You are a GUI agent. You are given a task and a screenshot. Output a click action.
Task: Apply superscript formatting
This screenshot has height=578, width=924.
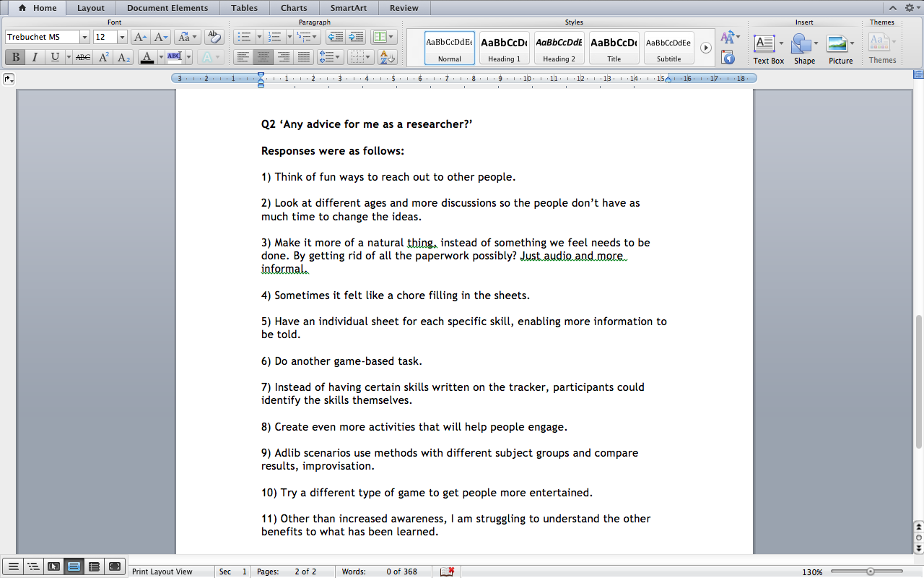(104, 57)
